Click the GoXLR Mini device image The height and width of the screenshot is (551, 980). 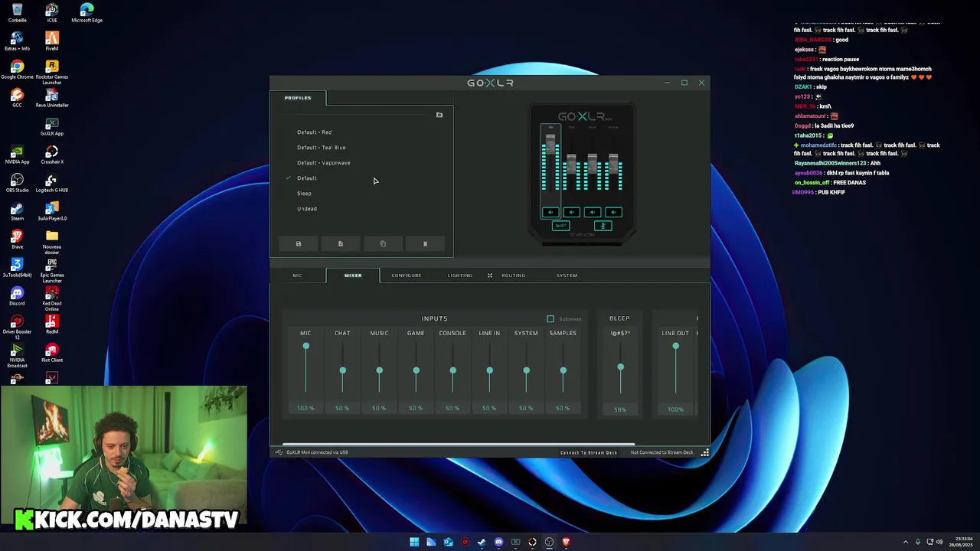point(582,174)
